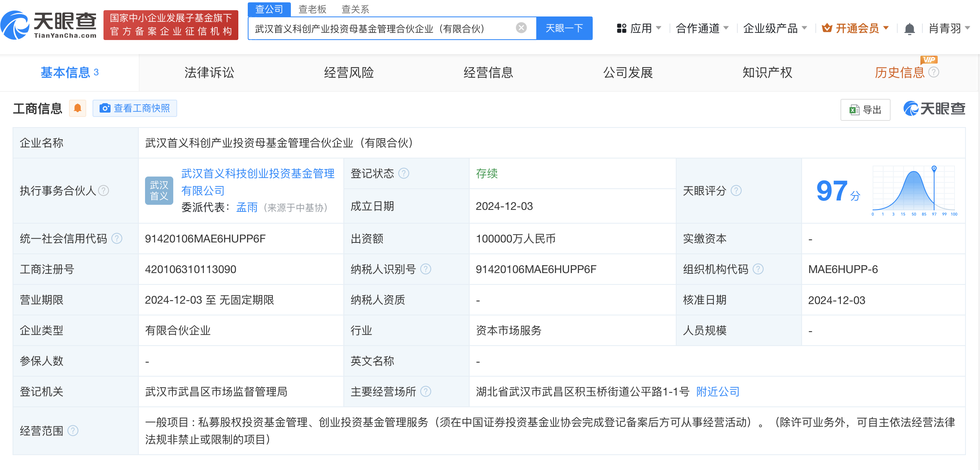The width and height of the screenshot is (980, 470).
Task: Switch to the 历史信息 VIP tab
Action: (x=900, y=73)
